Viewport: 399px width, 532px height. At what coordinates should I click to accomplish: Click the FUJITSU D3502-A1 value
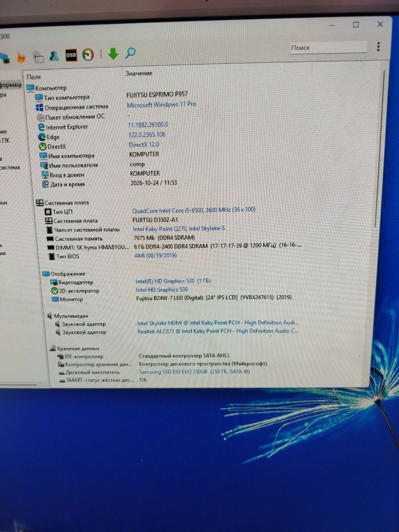pos(155,219)
